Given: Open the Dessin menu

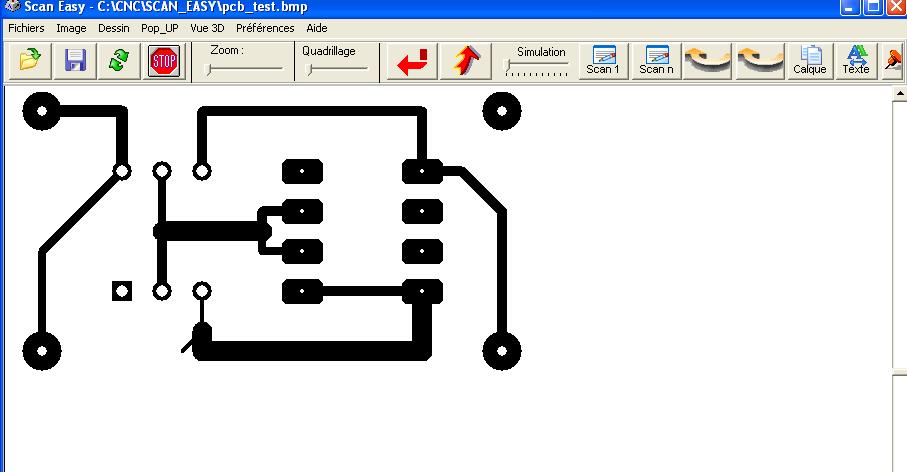Looking at the screenshot, I should (x=113, y=28).
